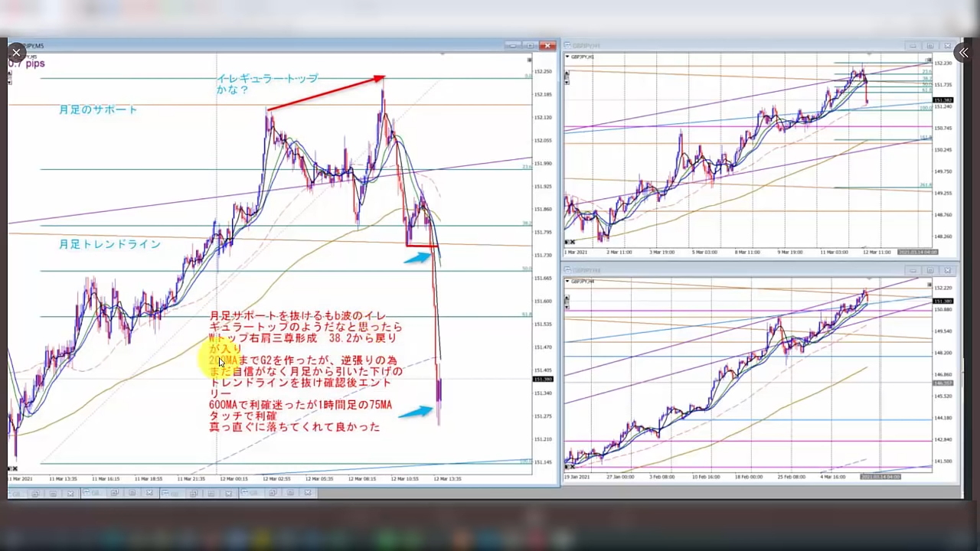The width and height of the screenshot is (980, 551).
Task: Select the red irregular-top trend arrow
Action: (x=325, y=93)
